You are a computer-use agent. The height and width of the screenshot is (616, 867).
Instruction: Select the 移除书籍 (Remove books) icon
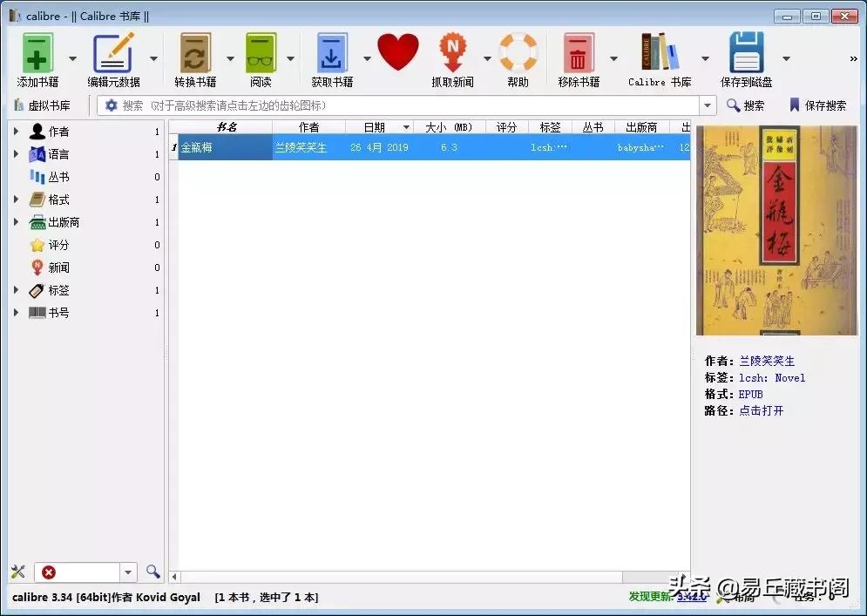(x=579, y=54)
